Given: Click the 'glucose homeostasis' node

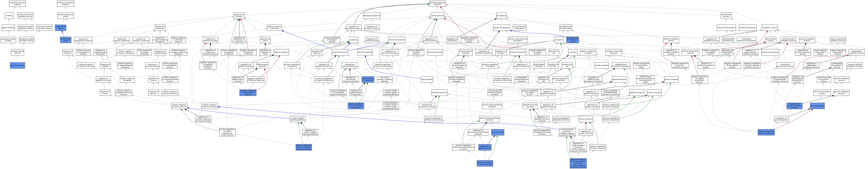Looking at the screenshot, I should click(x=770, y=52).
